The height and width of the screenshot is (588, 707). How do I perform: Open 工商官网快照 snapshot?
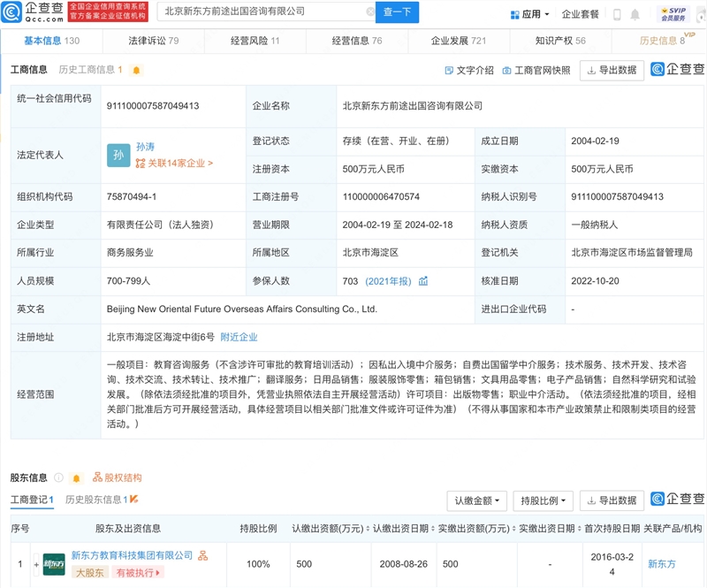point(536,71)
